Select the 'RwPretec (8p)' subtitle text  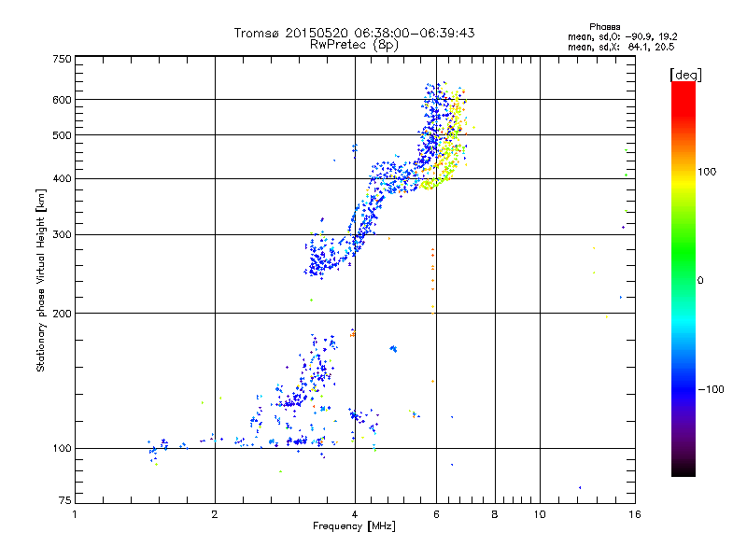click(x=354, y=45)
